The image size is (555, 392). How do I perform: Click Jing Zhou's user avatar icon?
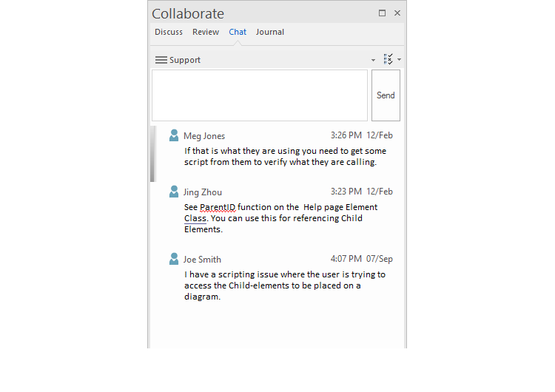tap(174, 192)
